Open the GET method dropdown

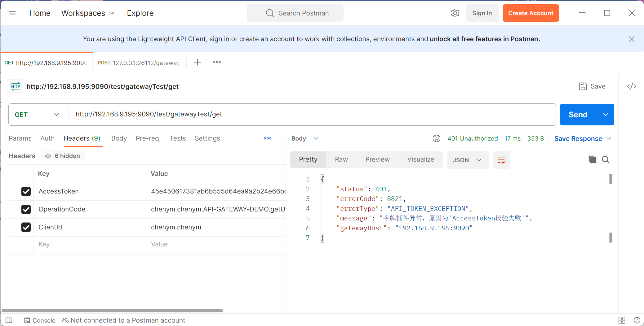37,115
